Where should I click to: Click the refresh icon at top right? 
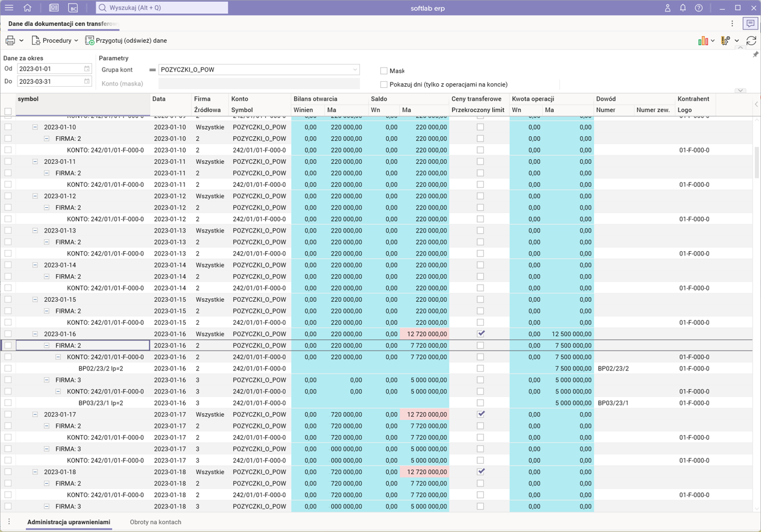click(x=751, y=40)
